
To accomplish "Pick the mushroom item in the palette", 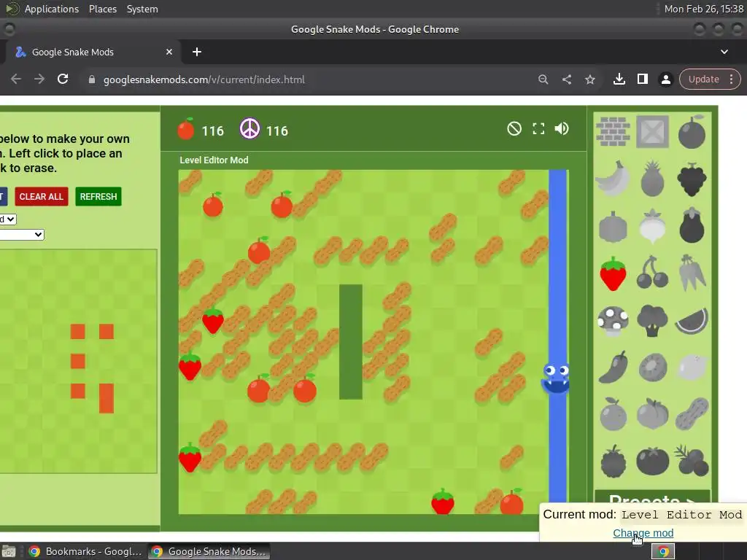I will point(613,320).
